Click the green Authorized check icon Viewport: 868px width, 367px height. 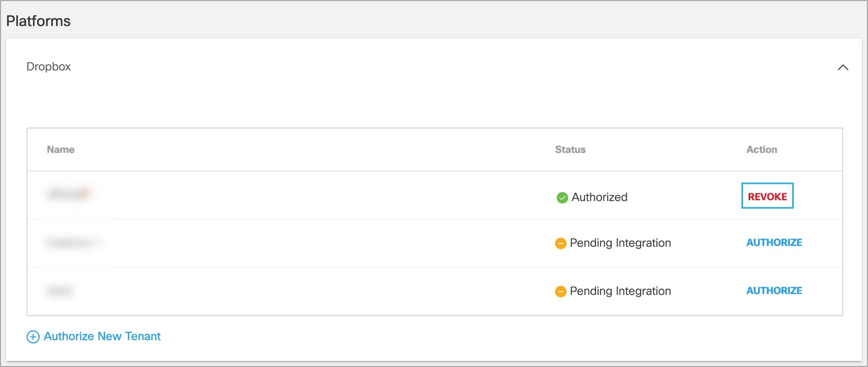tap(562, 198)
